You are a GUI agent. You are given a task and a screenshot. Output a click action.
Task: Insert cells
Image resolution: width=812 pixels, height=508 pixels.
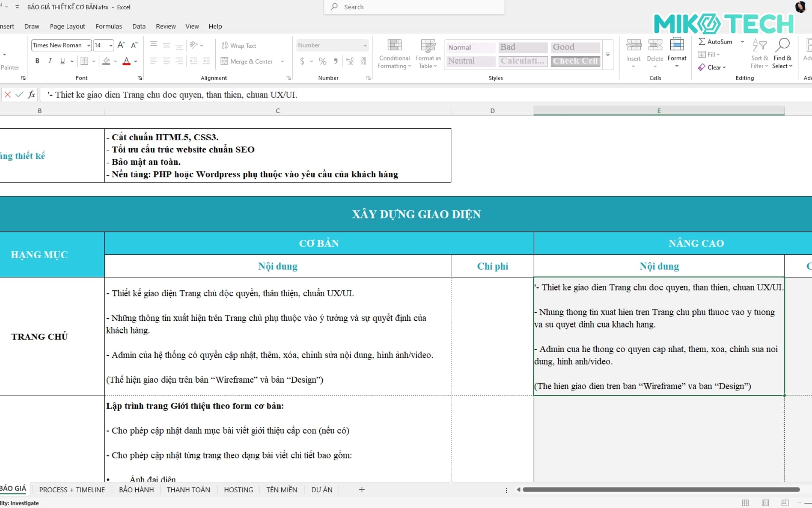(x=634, y=54)
